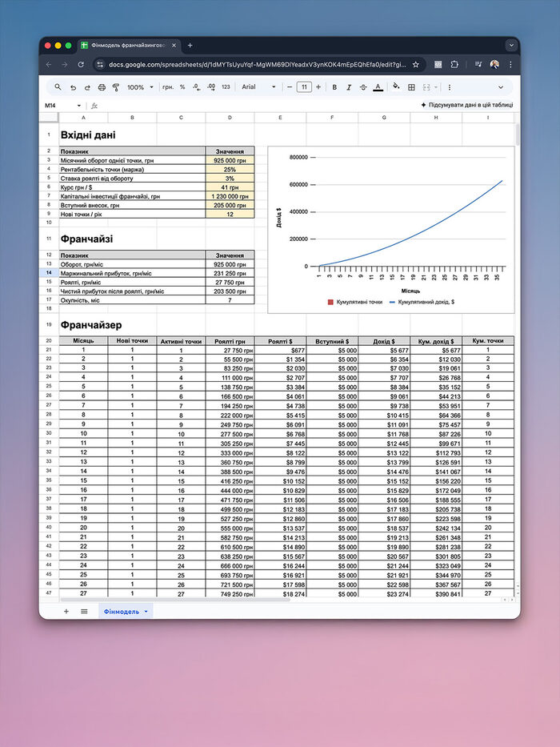
Task: Open the Chrome three-dot menu
Action: (510, 64)
